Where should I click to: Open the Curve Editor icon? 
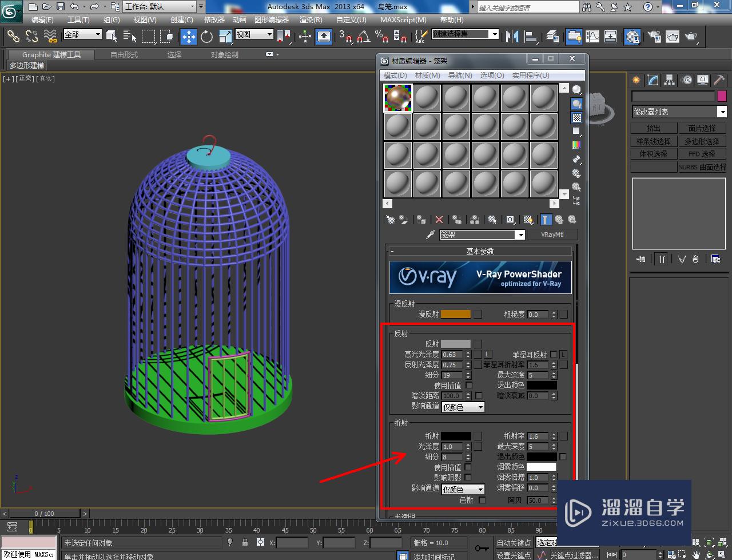point(592,37)
